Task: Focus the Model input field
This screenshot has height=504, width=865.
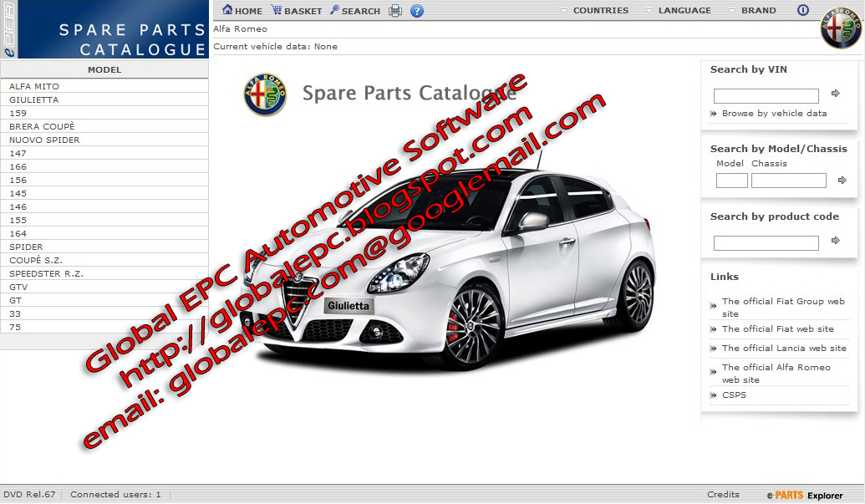Action: pyautogui.click(x=731, y=181)
